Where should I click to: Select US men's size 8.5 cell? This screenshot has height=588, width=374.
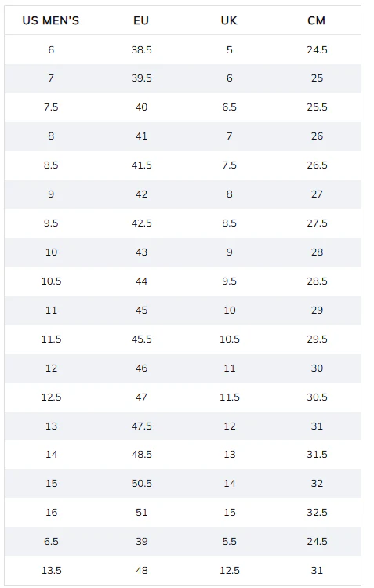pos(51,165)
